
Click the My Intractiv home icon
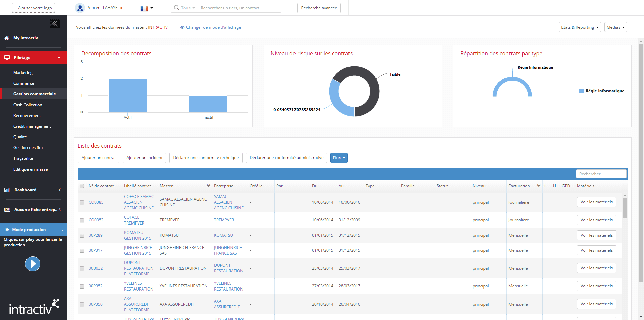(x=7, y=38)
